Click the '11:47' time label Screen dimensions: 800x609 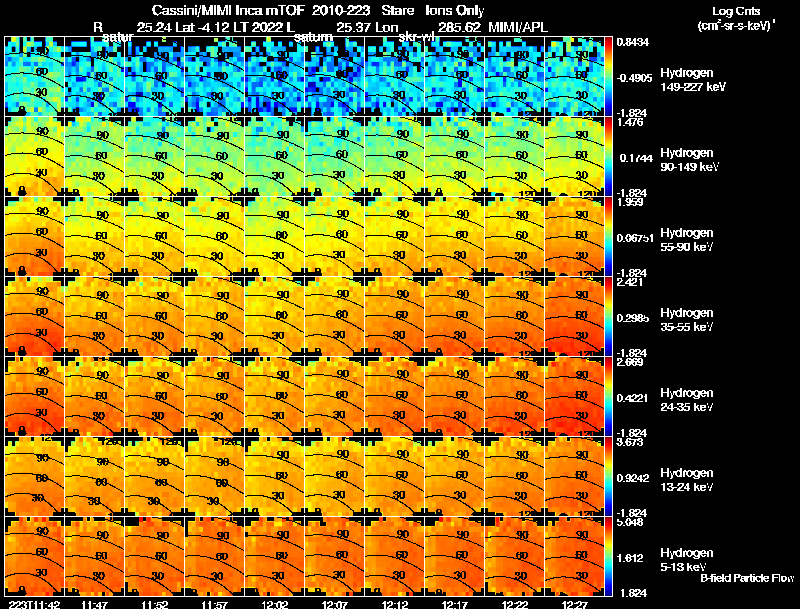click(x=94, y=604)
